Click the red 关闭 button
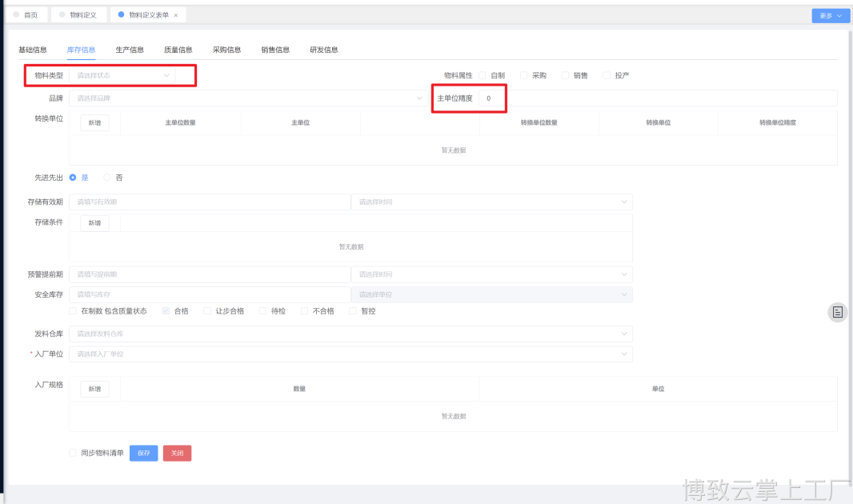The width and height of the screenshot is (853, 504). 177,453
